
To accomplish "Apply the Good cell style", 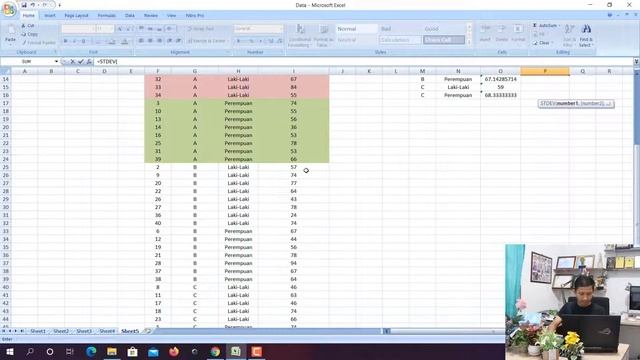I will 444,29.
